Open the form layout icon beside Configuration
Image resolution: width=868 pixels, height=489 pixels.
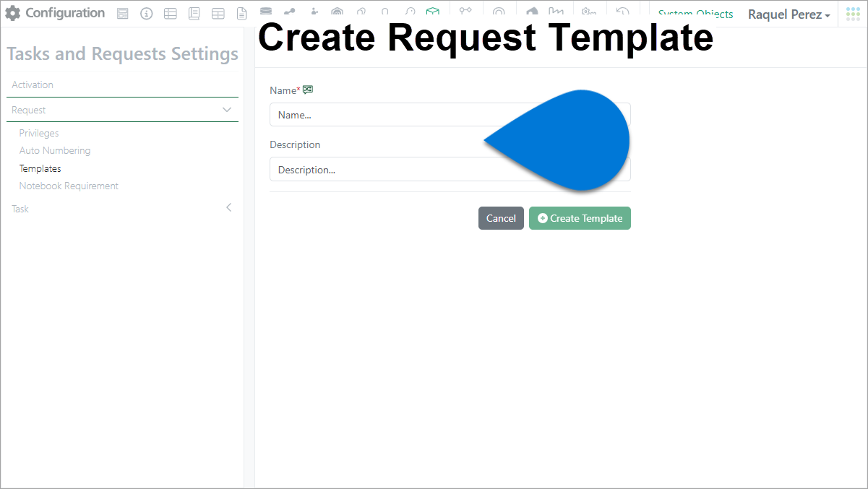pos(123,14)
